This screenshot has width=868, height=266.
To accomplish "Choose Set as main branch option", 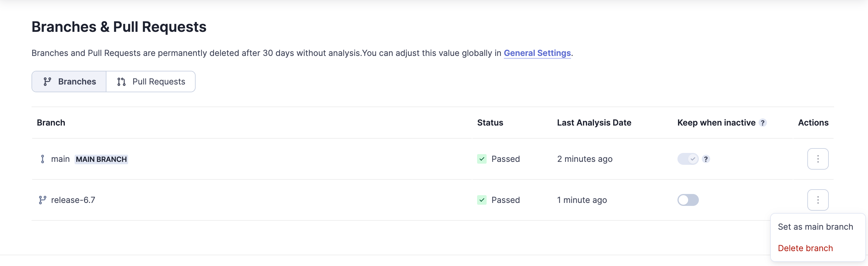I will click(x=815, y=227).
